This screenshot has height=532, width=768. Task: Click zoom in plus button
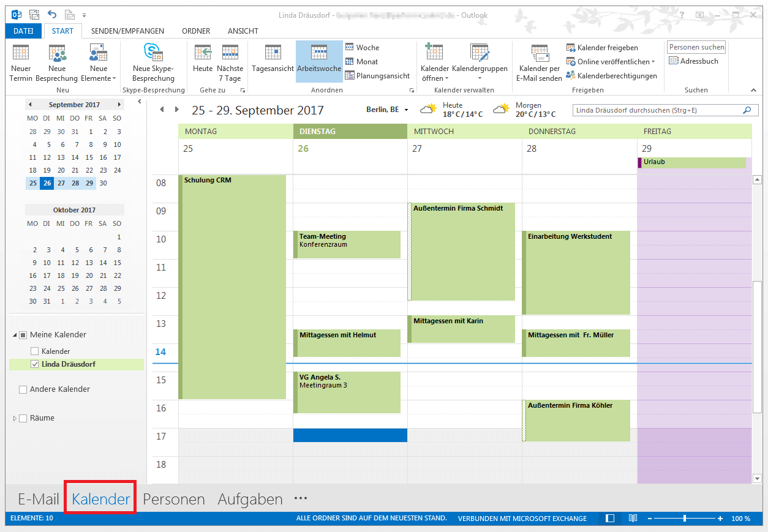(720, 519)
